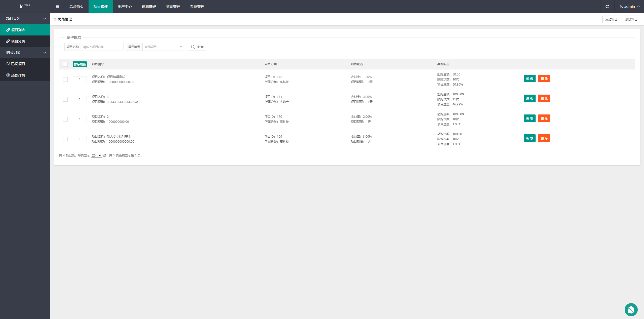Toggle select all items checkbox

click(65, 64)
